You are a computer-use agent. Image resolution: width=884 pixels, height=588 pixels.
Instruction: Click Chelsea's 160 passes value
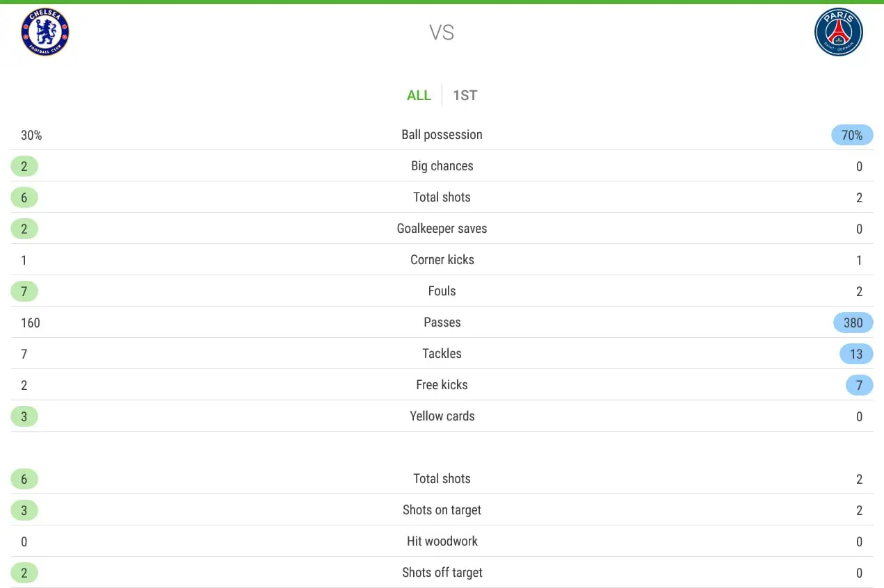coord(31,322)
